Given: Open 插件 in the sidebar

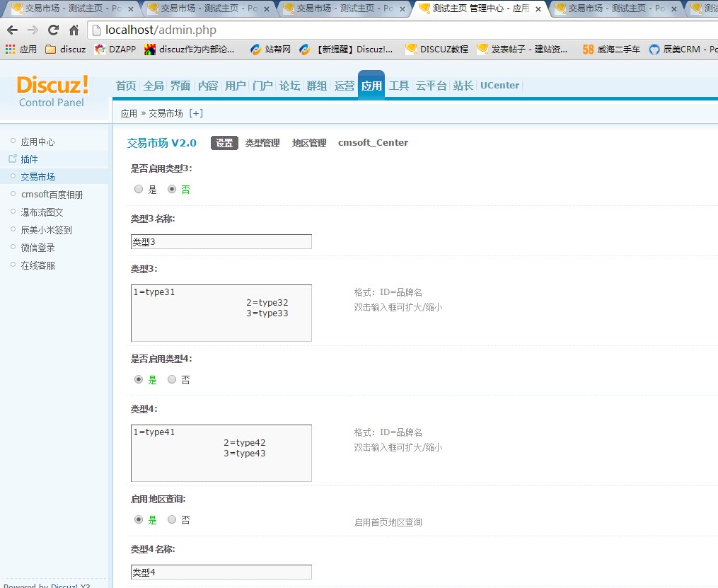Looking at the screenshot, I should tap(29, 159).
